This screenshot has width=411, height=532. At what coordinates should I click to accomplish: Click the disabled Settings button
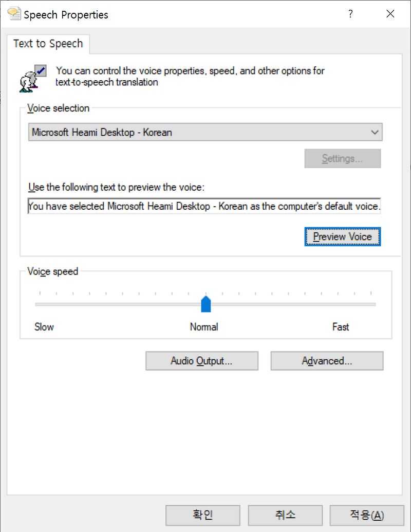pyautogui.click(x=343, y=158)
